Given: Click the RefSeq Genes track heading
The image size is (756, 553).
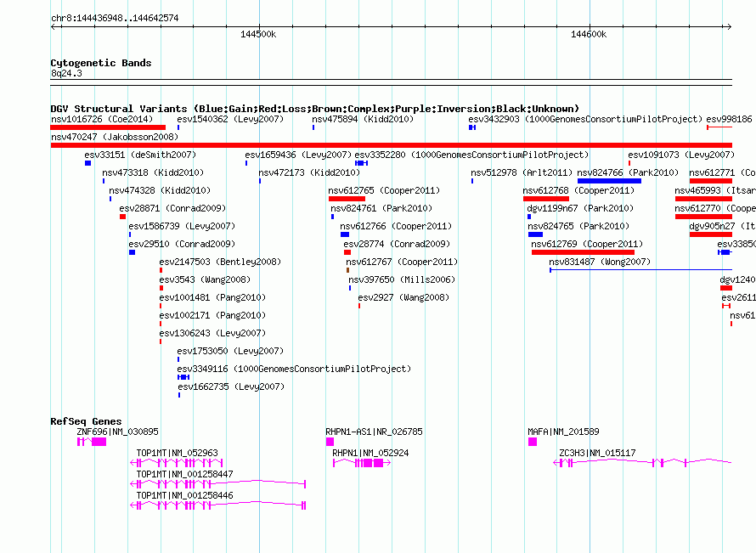Looking at the screenshot, I should point(86,420).
